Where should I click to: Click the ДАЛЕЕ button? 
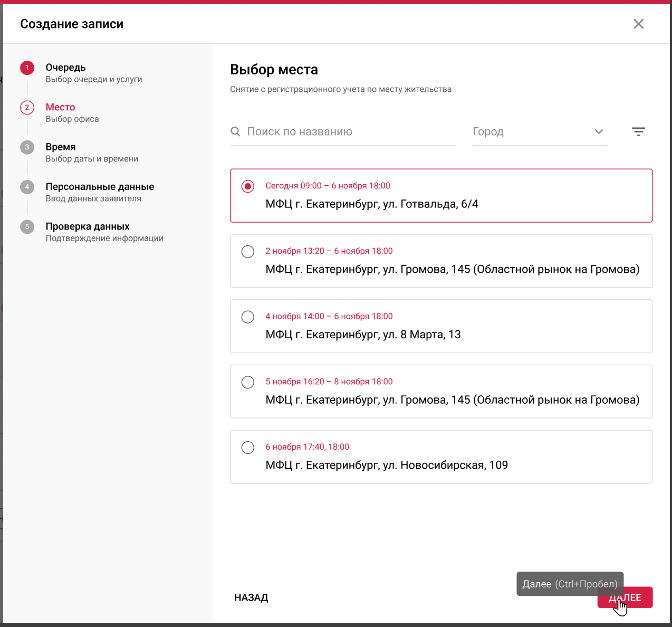[x=625, y=597]
